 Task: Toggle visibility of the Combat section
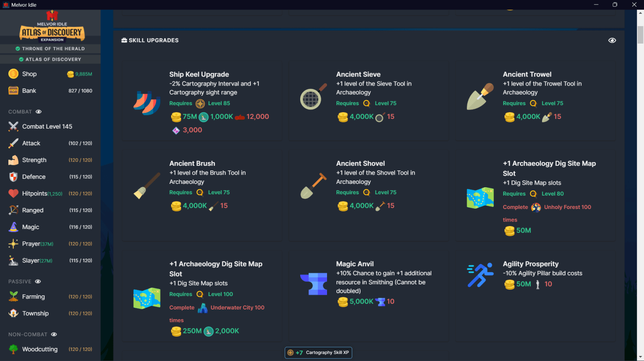click(x=38, y=111)
